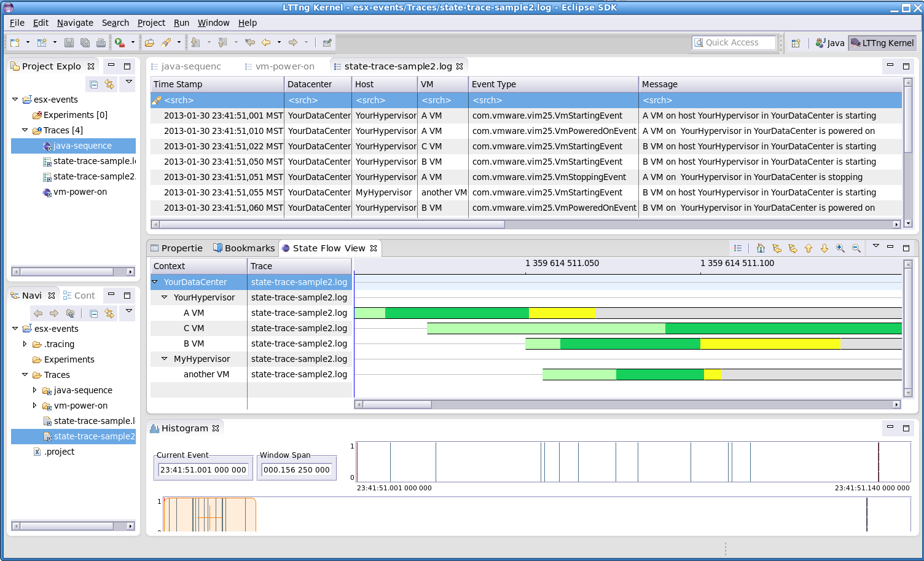The height and width of the screenshot is (561, 924).
Task: Click the Forward navigation arrow in toolbar
Action: 293,42
